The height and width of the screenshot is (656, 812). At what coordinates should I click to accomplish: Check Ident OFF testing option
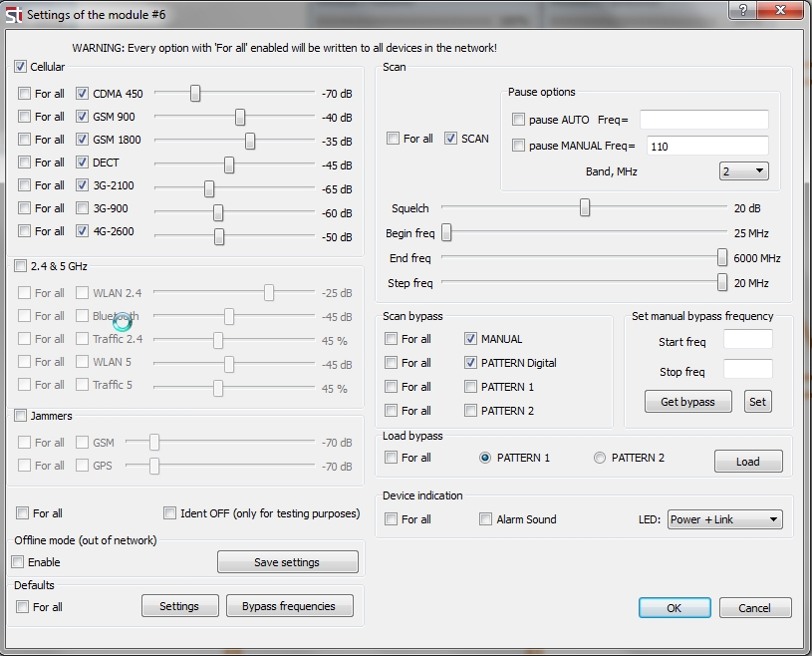pos(169,513)
